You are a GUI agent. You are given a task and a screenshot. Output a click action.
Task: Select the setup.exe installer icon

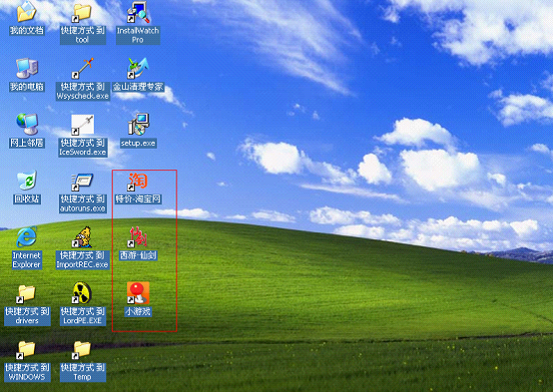(x=138, y=124)
